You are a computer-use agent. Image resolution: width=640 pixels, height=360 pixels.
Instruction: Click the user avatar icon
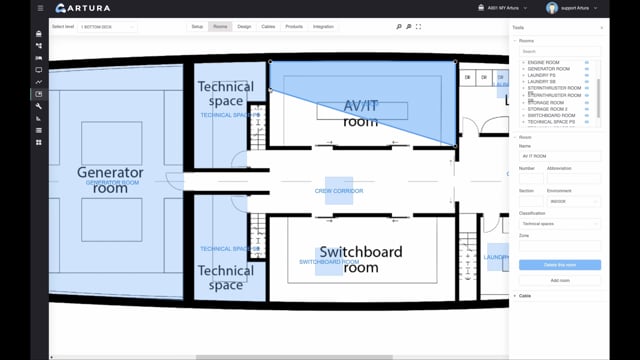tap(552, 8)
